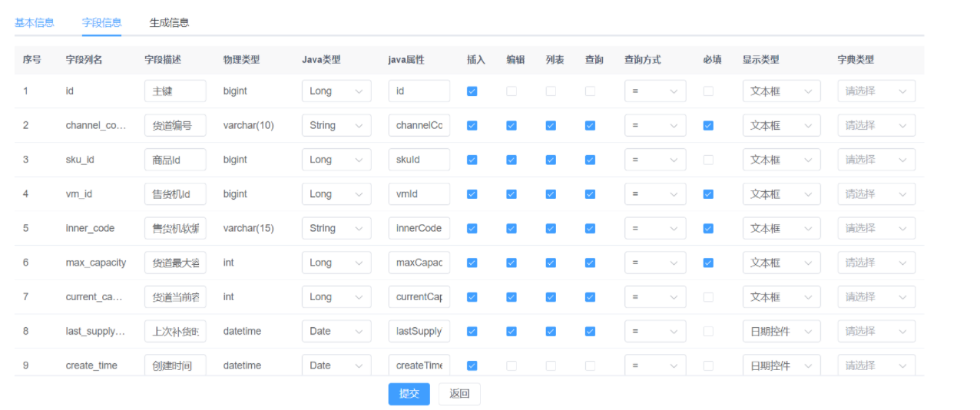Screen dimensions: 980x410
Task: Switch to the 基本信息 tab
Action: 35,22
